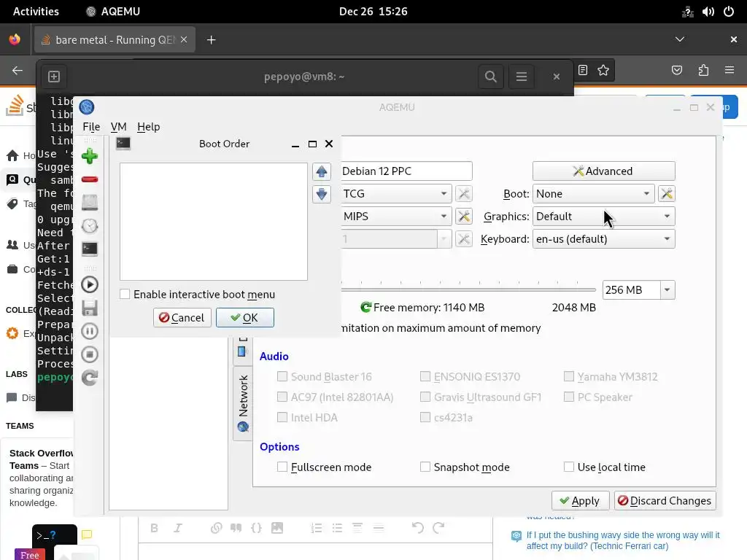Click the tools icon next to MIPS dropdown
The width and height of the screenshot is (747, 560).
point(463,216)
